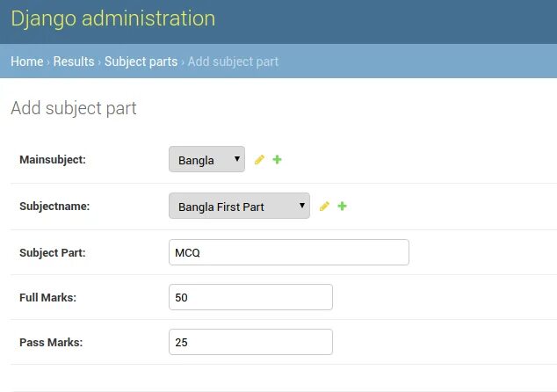Focus the Subject Part field containing MCQ
Viewport: 557px width, 392px height.
(289, 252)
